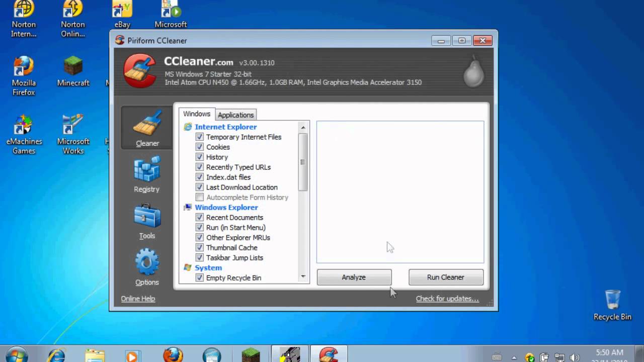Toggle Thumbnail Cache checkbox
The height and width of the screenshot is (362, 644).
pos(200,247)
